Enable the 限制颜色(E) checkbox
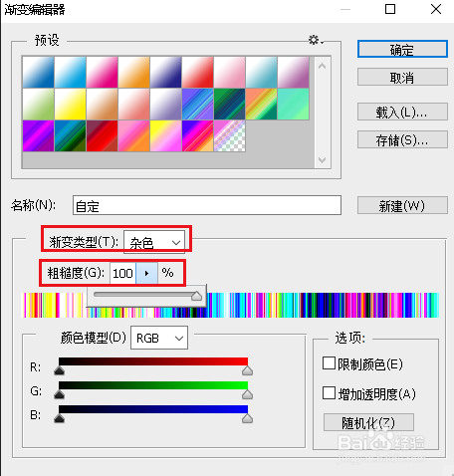The image size is (454, 476). coord(329,363)
